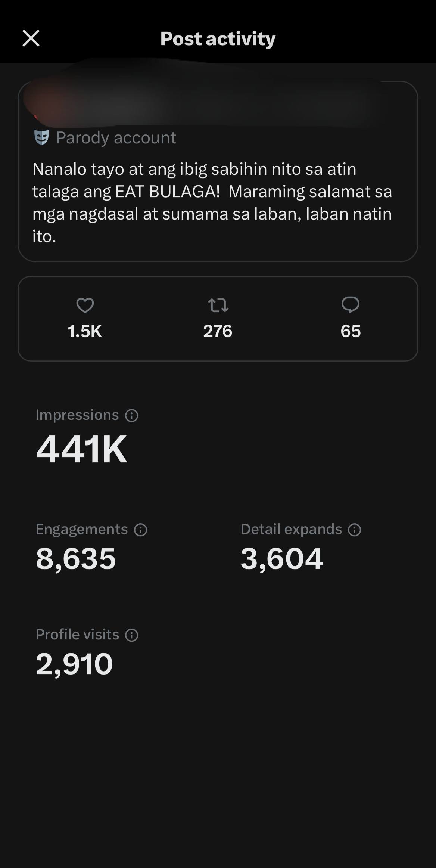This screenshot has height=868, width=436.
Task: Open the post text about EAT BULAGA
Action: pos(212,203)
